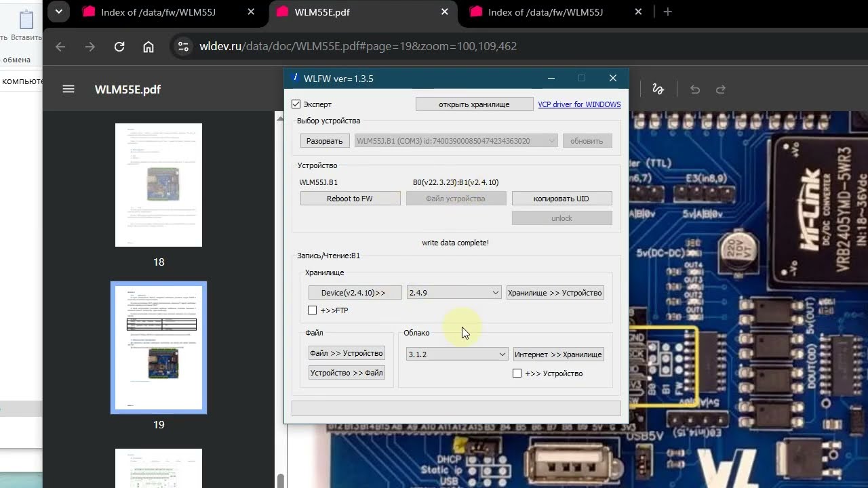Close the WLM55E.pdf tab
Image resolution: width=868 pixels, height=488 pixels.
(x=445, y=12)
